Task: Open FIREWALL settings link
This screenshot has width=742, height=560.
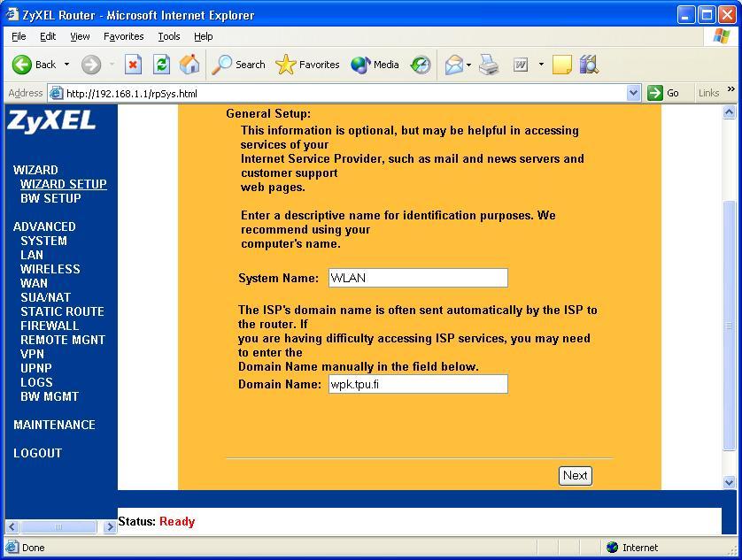Action: point(50,326)
